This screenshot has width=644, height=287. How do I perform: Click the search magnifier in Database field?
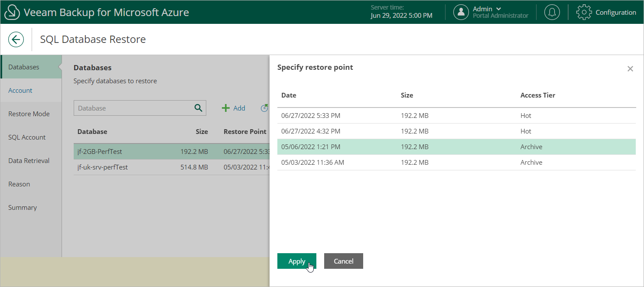pyautogui.click(x=198, y=108)
